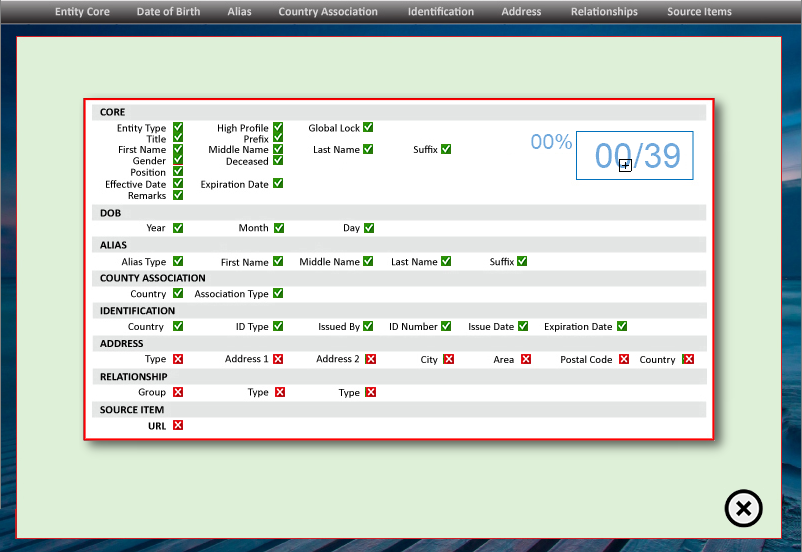Image resolution: width=802 pixels, height=552 pixels.
Task: Open the Alias tab
Action: pyautogui.click(x=239, y=11)
